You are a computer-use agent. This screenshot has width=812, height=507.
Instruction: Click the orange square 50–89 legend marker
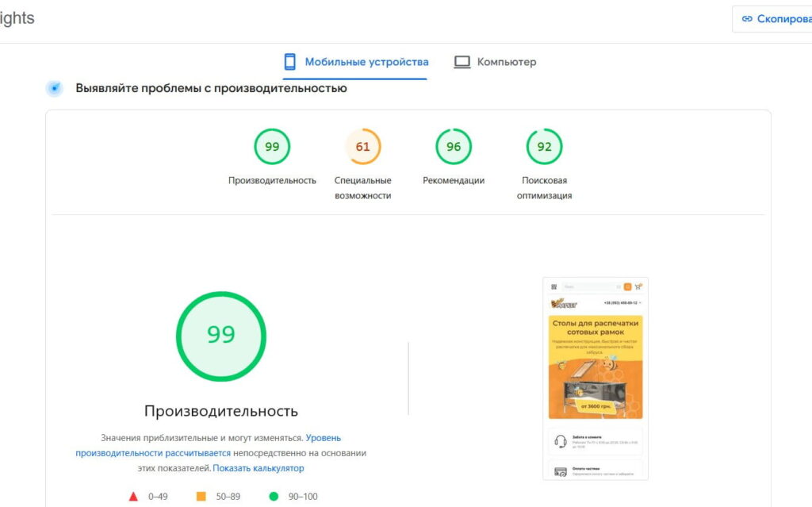click(x=201, y=497)
